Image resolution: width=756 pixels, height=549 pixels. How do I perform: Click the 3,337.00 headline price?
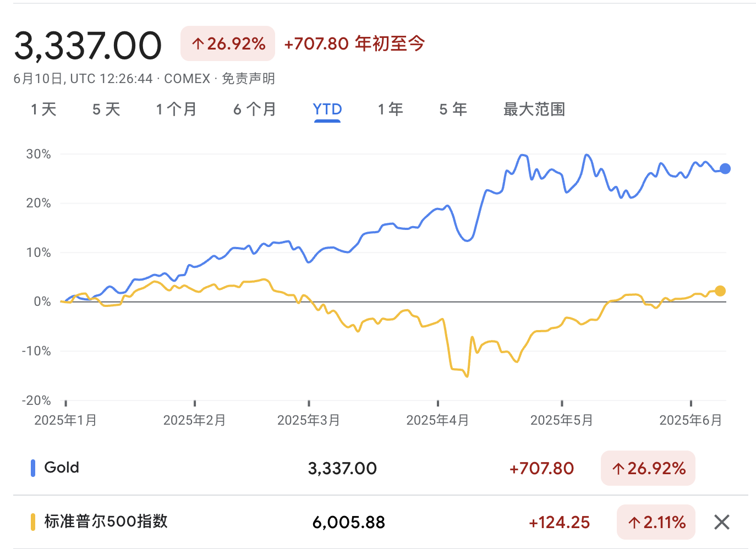tap(88, 46)
